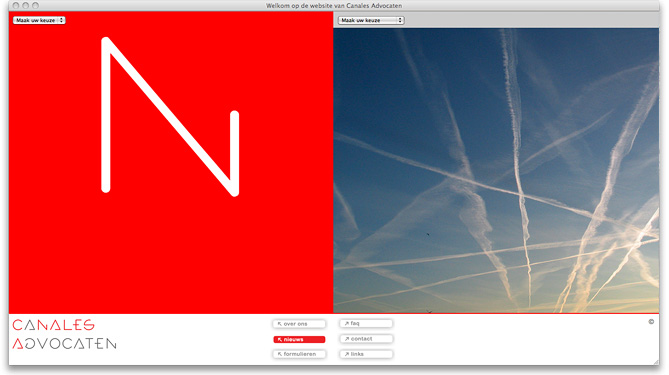This screenshot has height=375, width=669.
Task: Click the window resize grip corner
Action: coord(655,361)
